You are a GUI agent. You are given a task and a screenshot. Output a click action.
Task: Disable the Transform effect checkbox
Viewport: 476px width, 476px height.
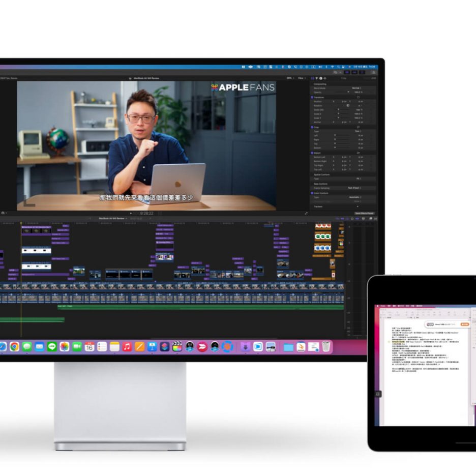[312, 97]
